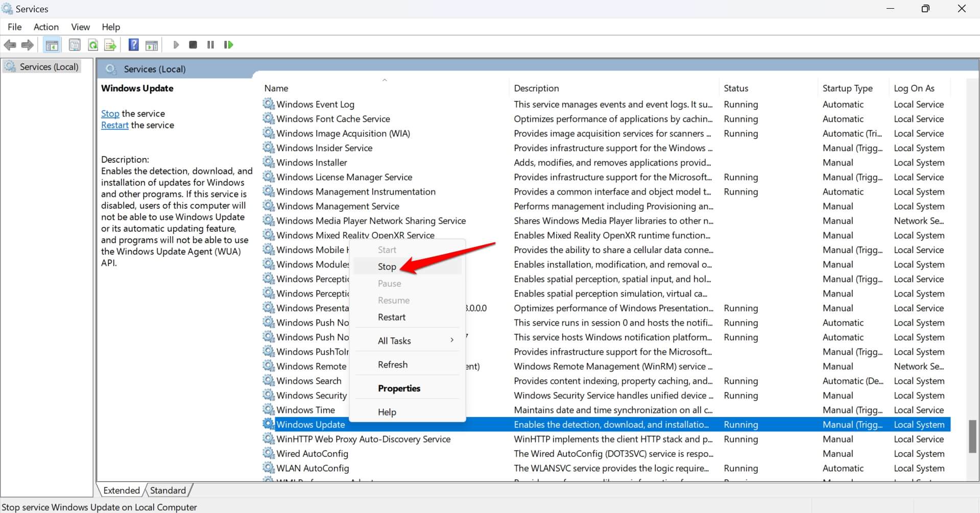The width and height of the screenshot is (980, 513).
Task: Click the Stop link to stop Windows Update
Action: (x=109, y=113)
